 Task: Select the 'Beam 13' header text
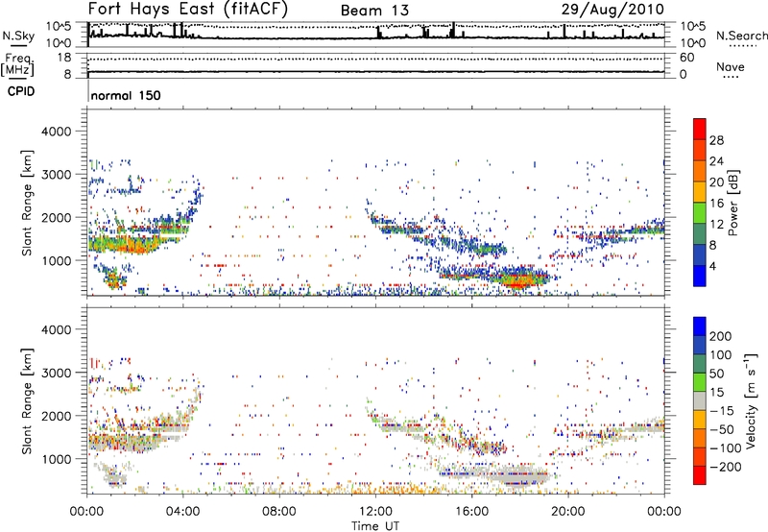pyautogui.click(x=374, y=11)
